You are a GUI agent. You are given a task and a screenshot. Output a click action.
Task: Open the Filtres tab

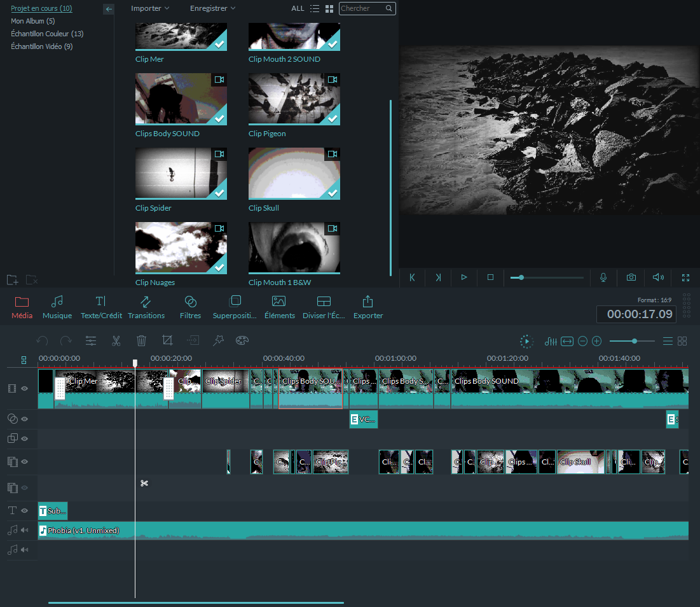[190, 307]
